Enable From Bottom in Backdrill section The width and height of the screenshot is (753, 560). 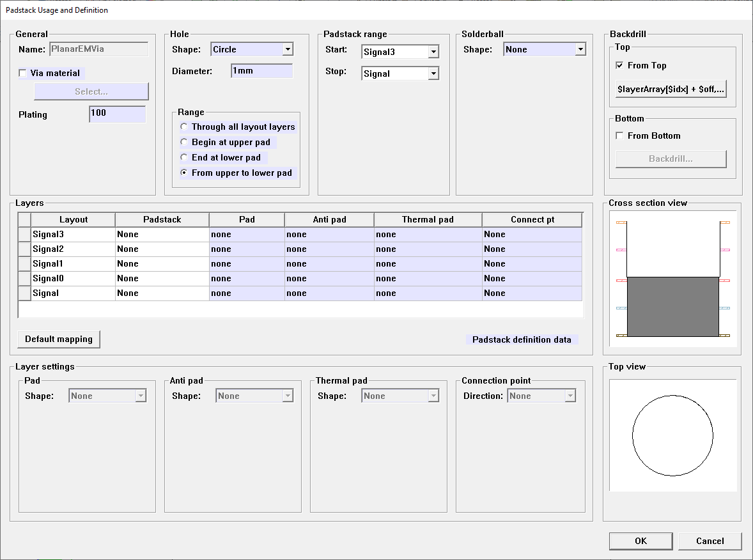click(619, 136)
